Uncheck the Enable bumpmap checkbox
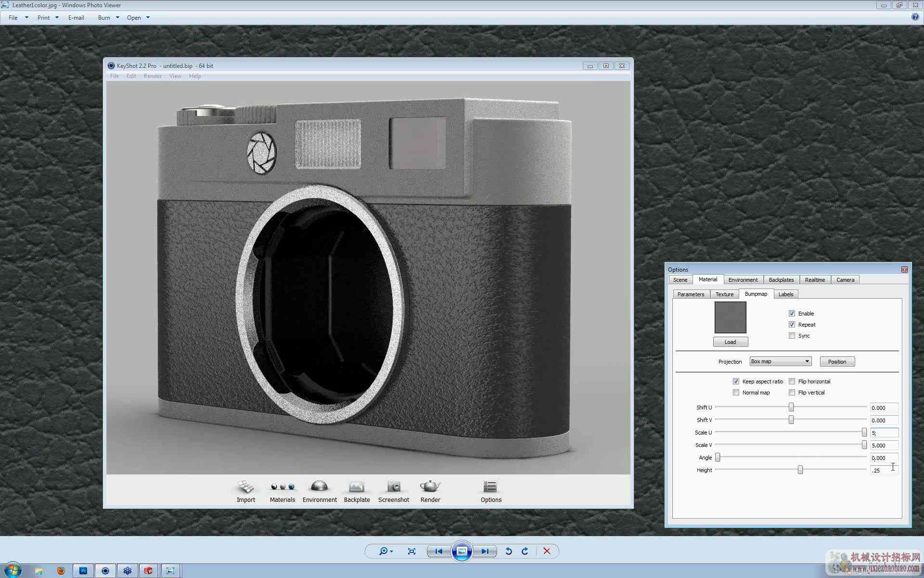Image resolution: width=924 pixels, height=578 pixels. 792,314
